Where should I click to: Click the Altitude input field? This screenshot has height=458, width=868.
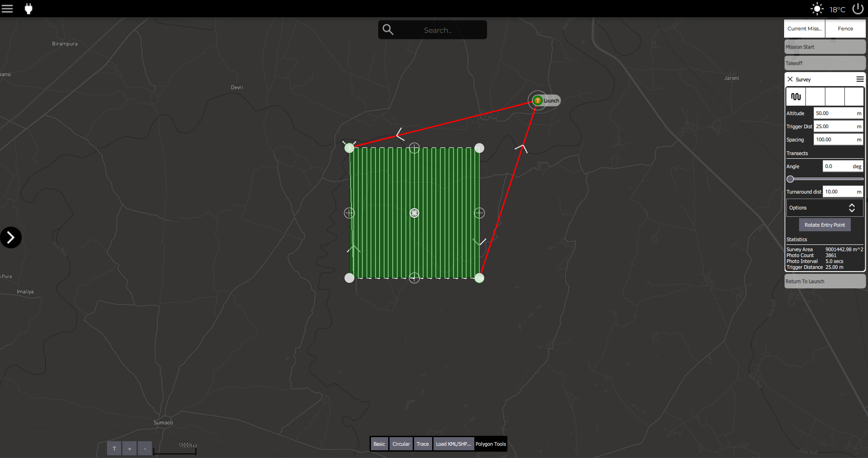point(834,113)
